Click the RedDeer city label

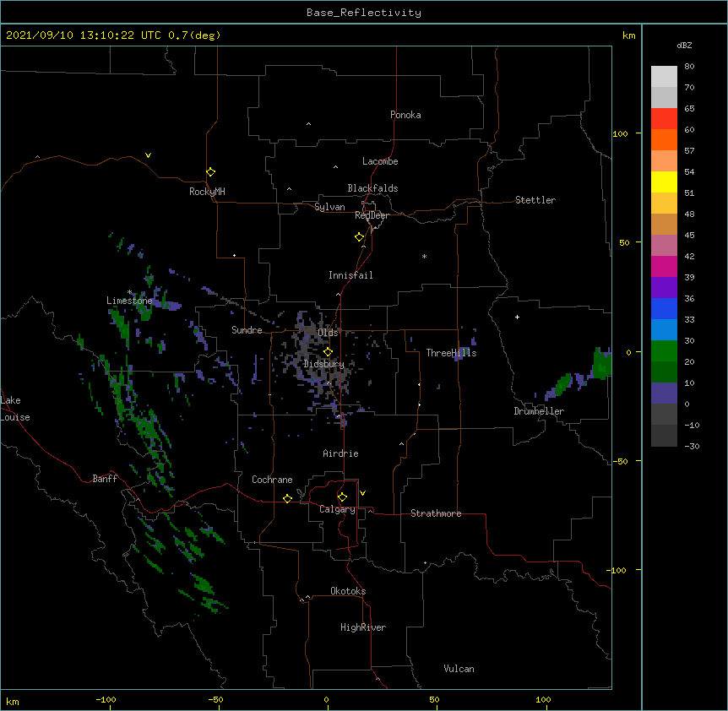tap(372, 215)
